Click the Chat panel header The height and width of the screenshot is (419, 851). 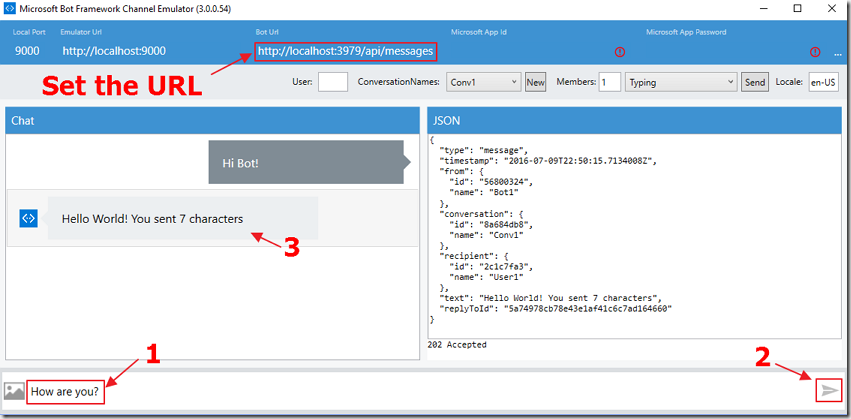click(x=212, y=120)
